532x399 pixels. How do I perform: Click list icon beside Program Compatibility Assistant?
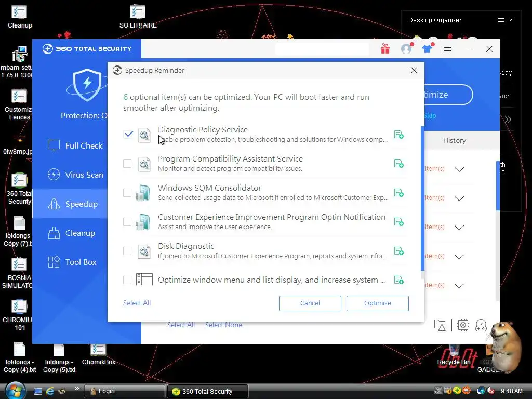click(x=398, y=164)
